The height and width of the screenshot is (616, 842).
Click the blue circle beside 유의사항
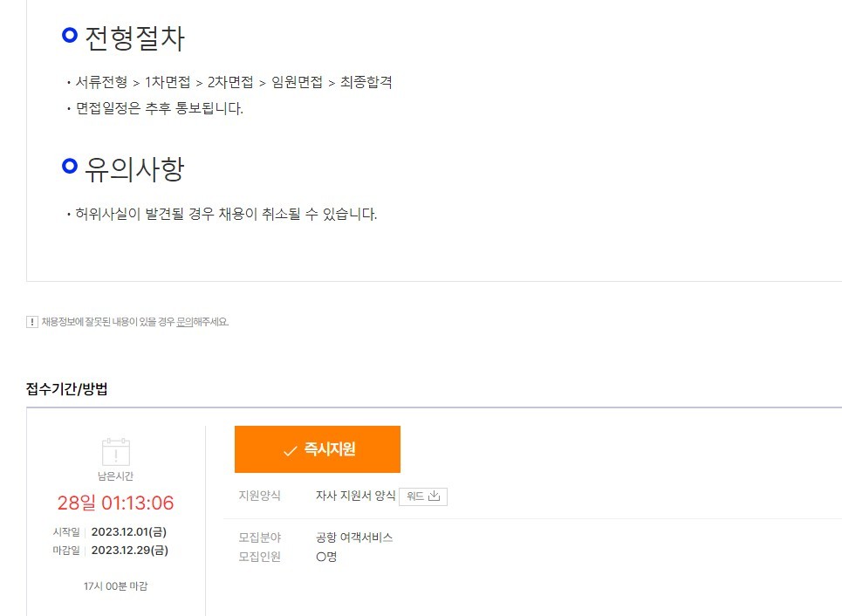(x=69, y=166)
